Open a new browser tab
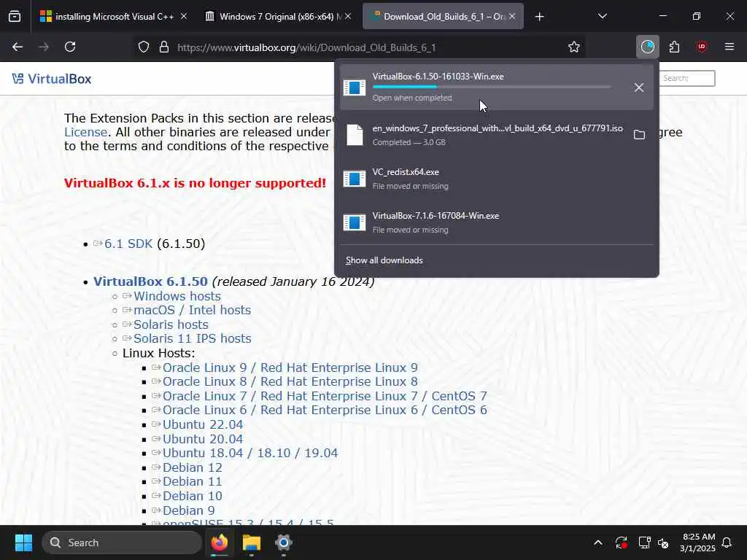Screen dimensions: 747x560 (539, 17)
